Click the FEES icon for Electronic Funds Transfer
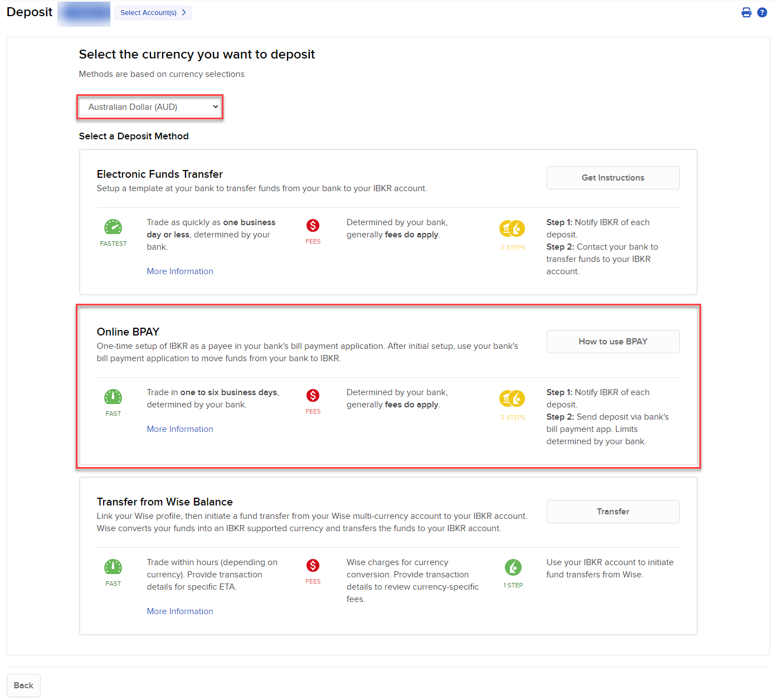This screenshot has width=778, height=700. pyautogui.click(x=313, y=227)
